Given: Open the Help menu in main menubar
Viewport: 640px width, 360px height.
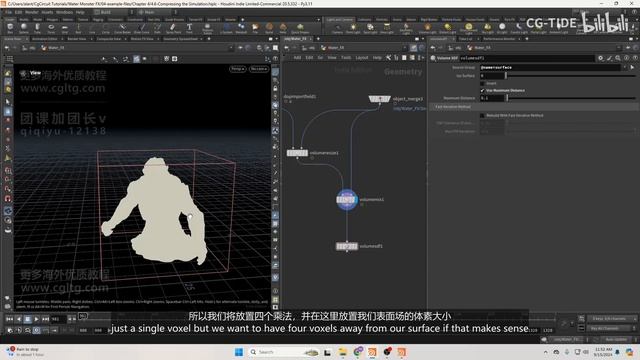Looking at the screenshot, I should (80, 12).
